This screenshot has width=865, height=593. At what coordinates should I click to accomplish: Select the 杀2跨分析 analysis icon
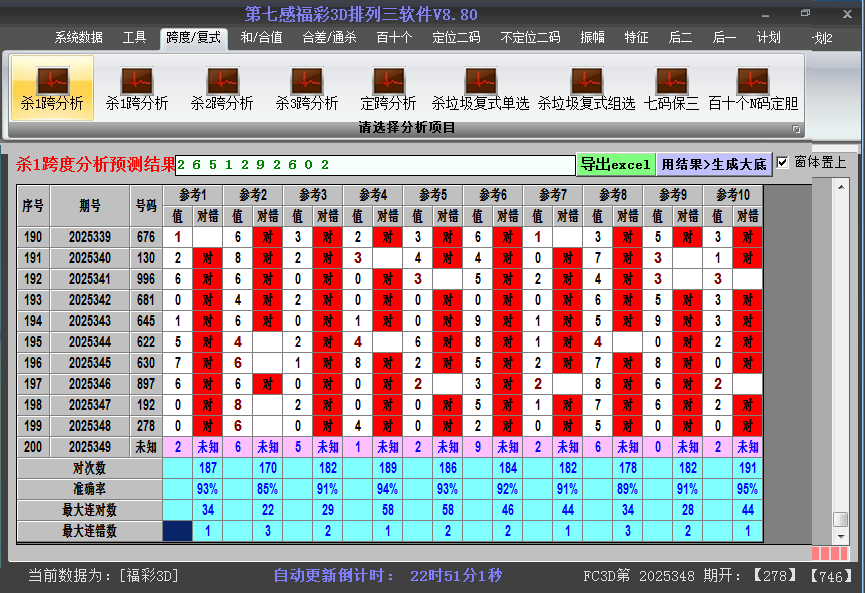point(222,88)
